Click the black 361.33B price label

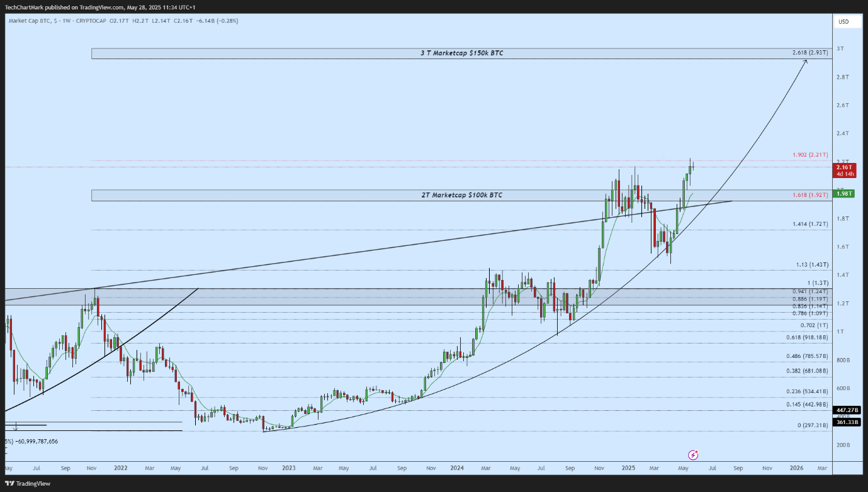(x=843, y=422)
